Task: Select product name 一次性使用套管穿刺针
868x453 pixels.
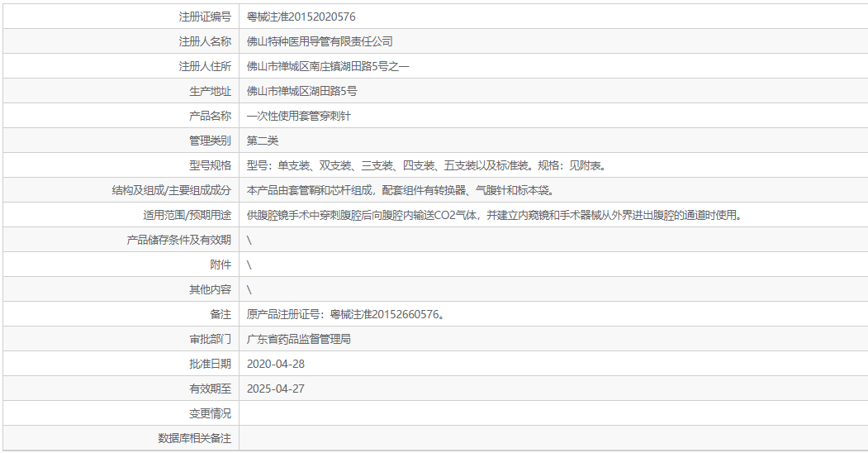Action: 298,116
